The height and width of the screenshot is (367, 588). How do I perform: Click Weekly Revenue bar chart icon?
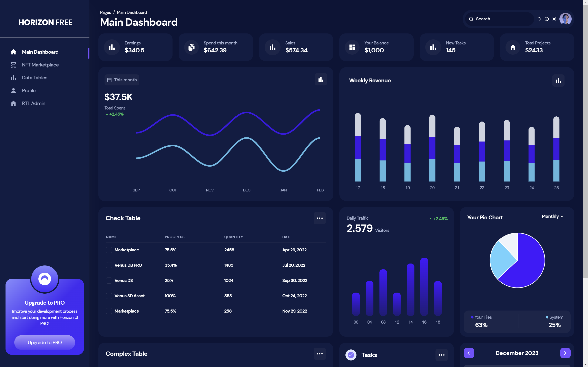pos(558,81)
